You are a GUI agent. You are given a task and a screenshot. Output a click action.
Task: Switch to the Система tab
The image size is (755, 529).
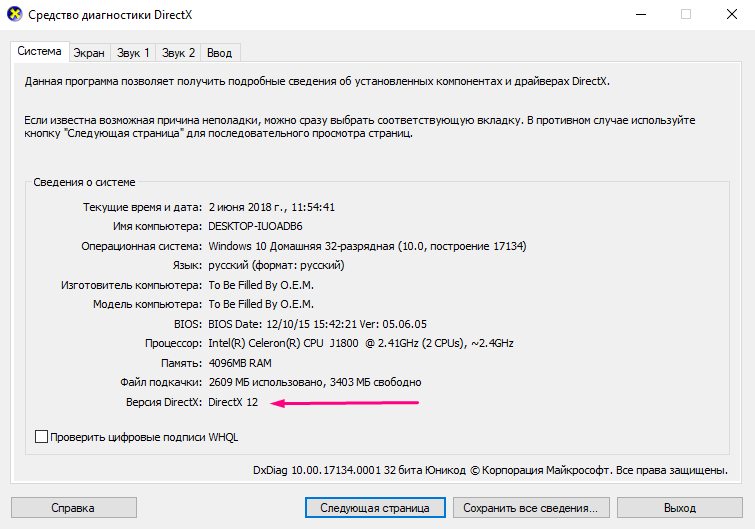point(39,52)
